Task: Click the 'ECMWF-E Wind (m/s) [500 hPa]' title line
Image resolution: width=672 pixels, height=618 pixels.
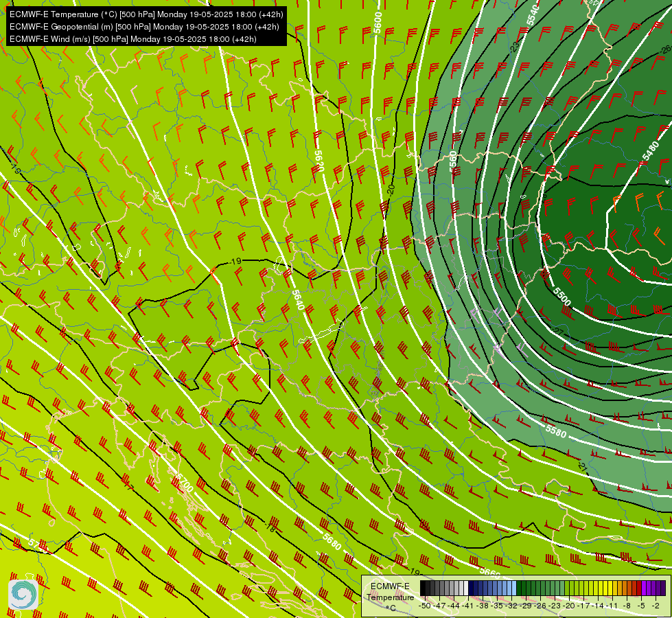Action: coord(133,39)
